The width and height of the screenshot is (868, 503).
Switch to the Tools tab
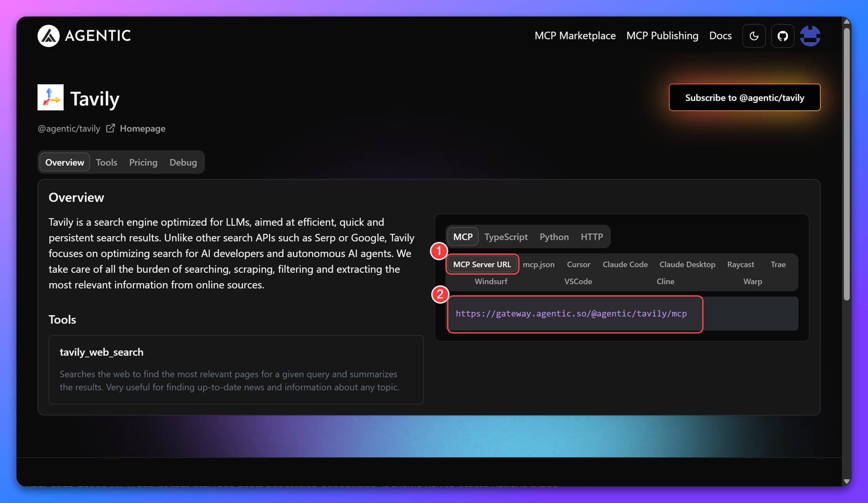106,162
